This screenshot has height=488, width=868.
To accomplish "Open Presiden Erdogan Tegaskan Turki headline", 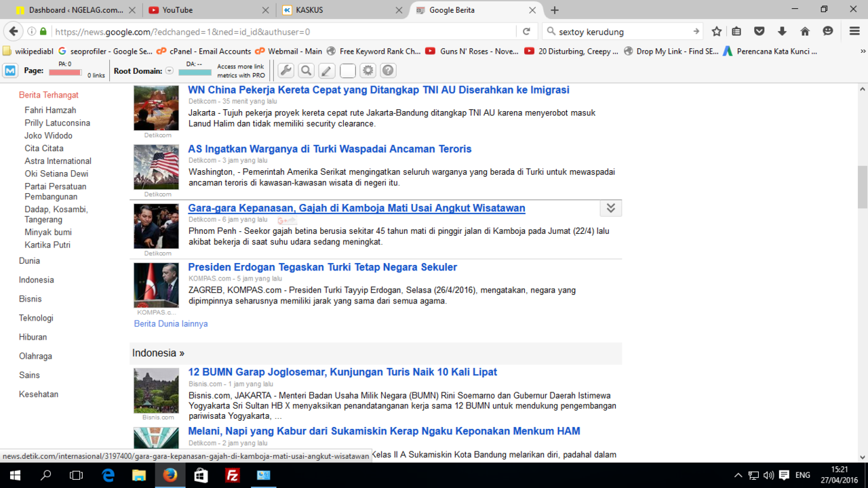I will [322, 267].
